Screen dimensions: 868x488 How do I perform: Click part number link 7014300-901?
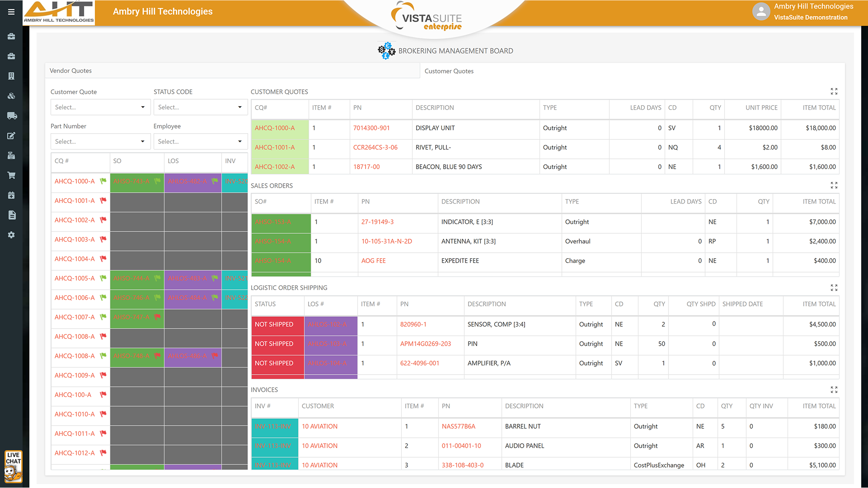click(x=371, y=128)
